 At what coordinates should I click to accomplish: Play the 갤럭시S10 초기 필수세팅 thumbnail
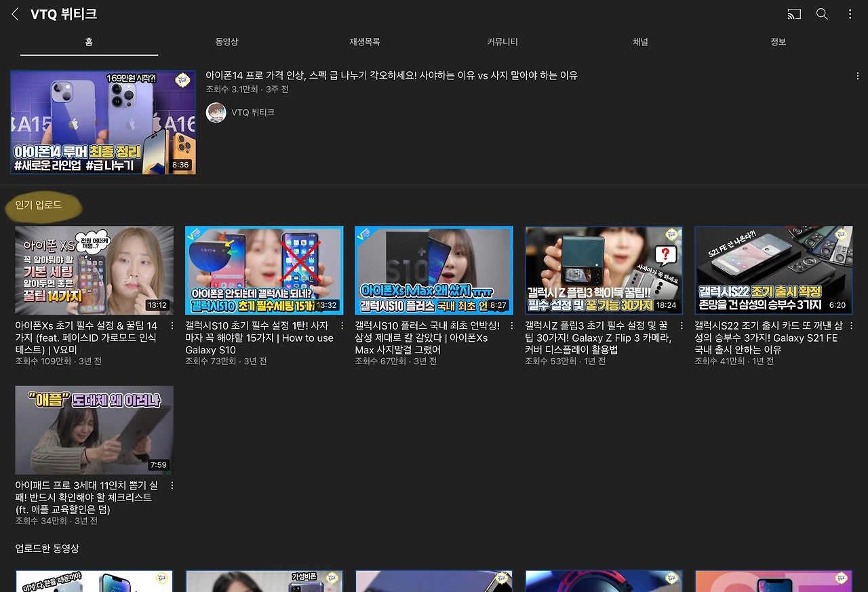point(264,271)
